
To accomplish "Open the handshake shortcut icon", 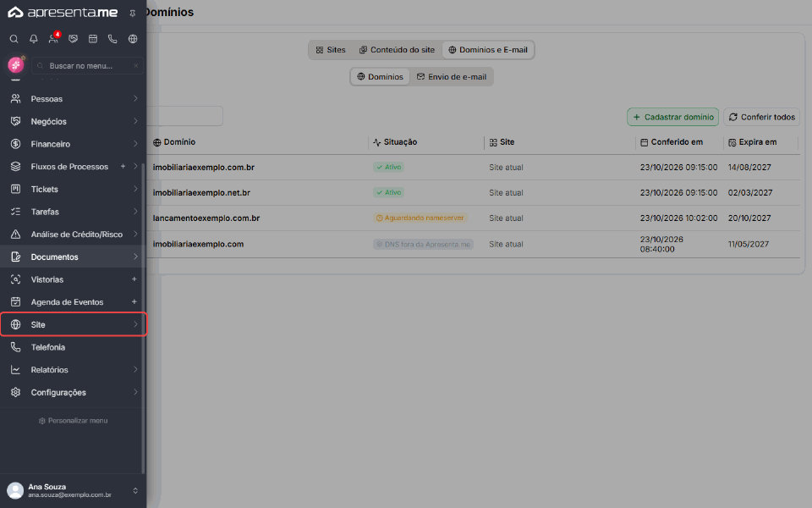I will coord(73,39).
